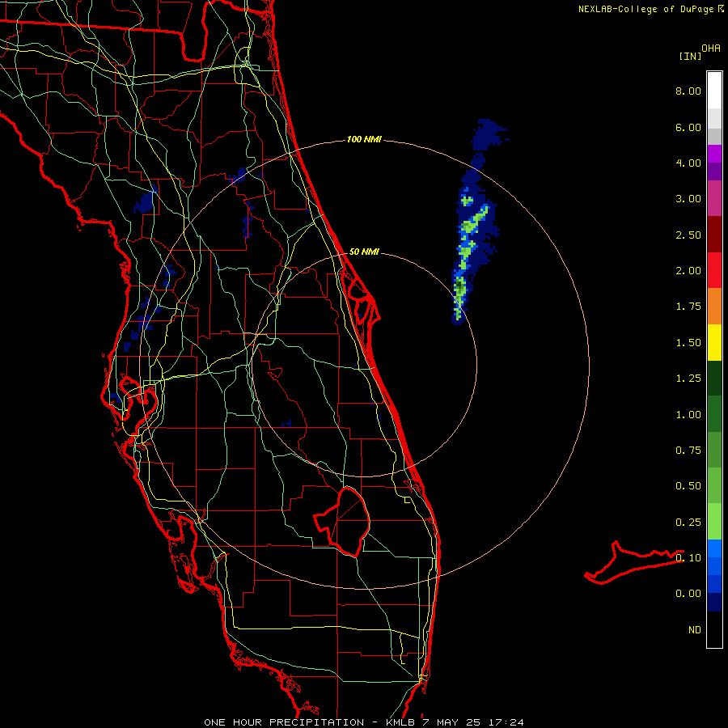
Task: Select the darkest green legend swatch
Action: tap(714, 378)
